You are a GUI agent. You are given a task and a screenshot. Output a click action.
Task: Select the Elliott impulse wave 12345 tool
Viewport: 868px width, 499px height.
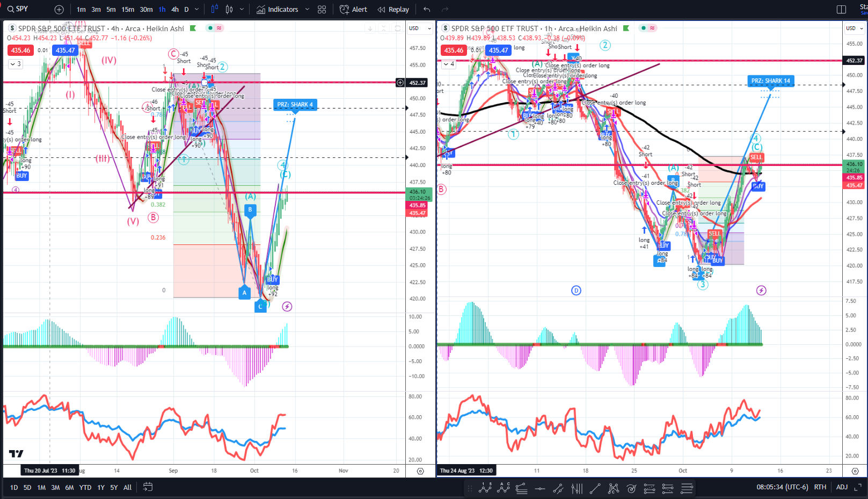point(485,488)
